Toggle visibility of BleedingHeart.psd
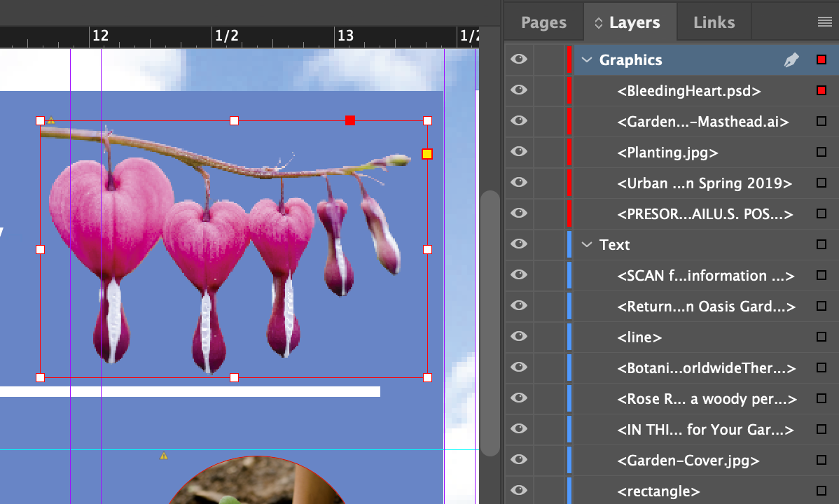 (518, 90)
